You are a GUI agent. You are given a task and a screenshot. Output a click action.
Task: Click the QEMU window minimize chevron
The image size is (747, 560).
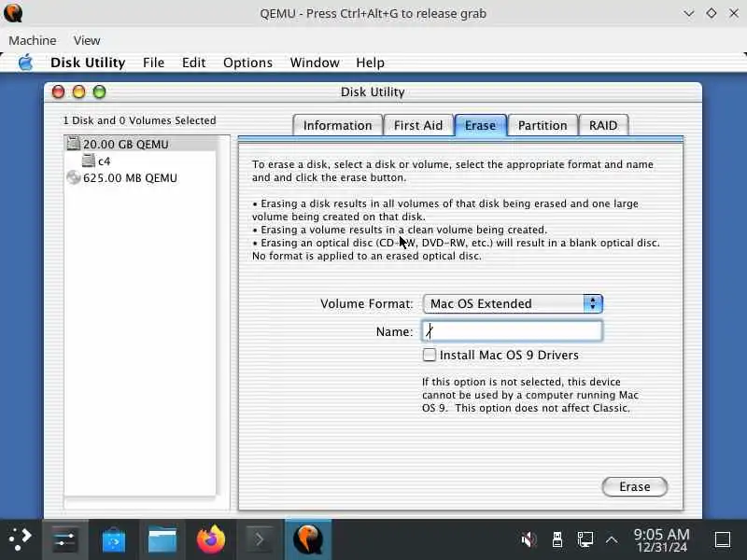(x=688, y=13)
